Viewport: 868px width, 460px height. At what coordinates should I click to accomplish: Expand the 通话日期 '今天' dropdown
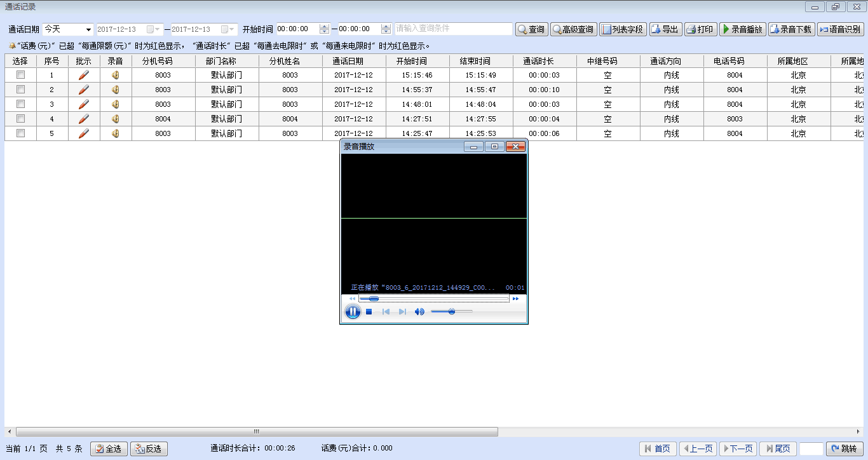[88, 30]
